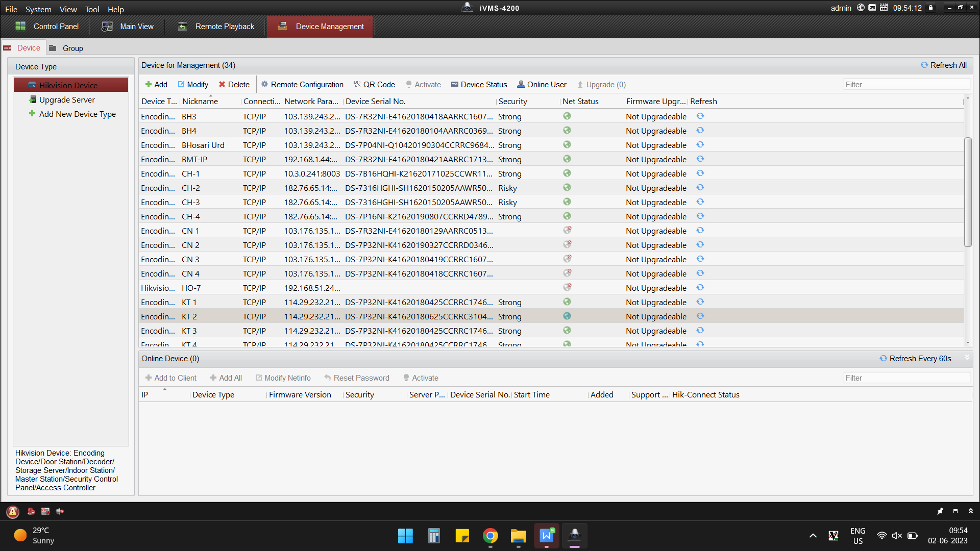The height and width of the screenshot is (551, 980).
Task: Collapse the Online Device panel via chevron
Action: tap(967, 358)
